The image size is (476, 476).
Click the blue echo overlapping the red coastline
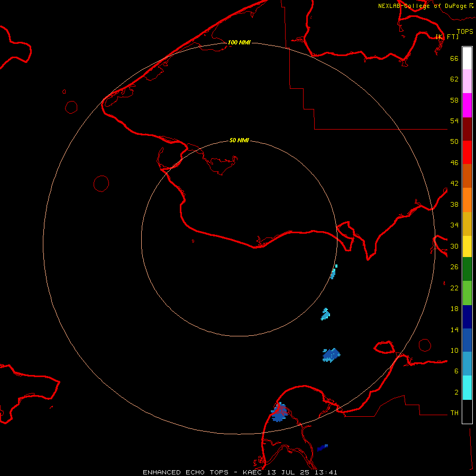tap(279, 412)
